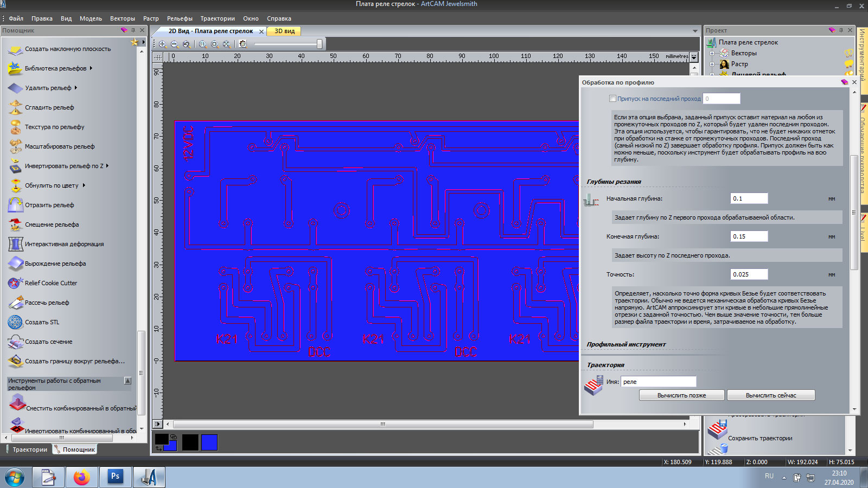The image size is (868, 488).
Task: Collapse Инструменты работы с обратным рельефом section
Action: click(x=128, y=381)
